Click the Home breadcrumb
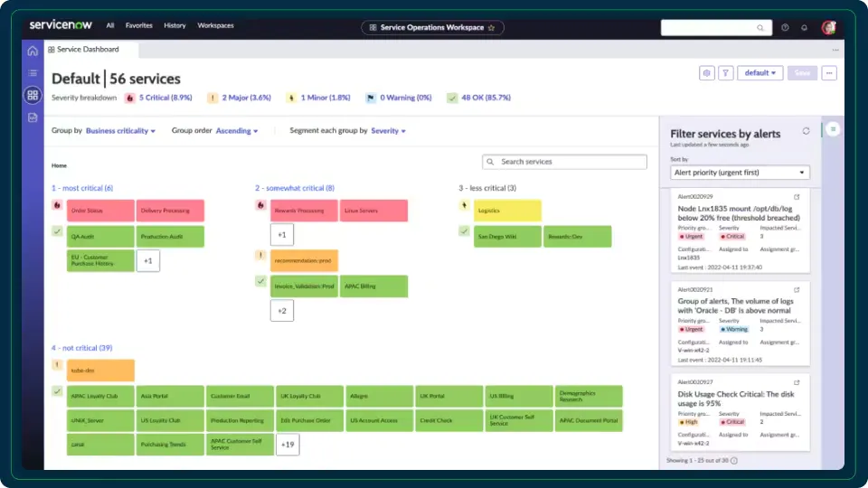This screenshot has width=868, height=488. click(60, 165)
